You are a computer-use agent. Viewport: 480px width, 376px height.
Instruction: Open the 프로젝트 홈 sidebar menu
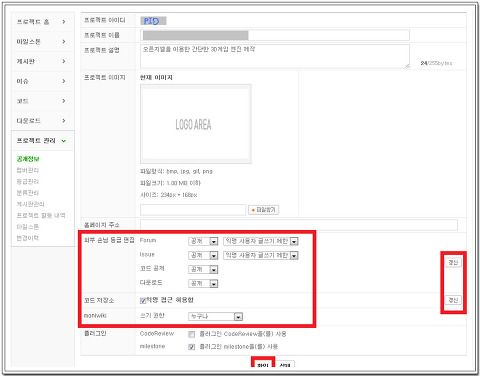click(x=42, y=22)
